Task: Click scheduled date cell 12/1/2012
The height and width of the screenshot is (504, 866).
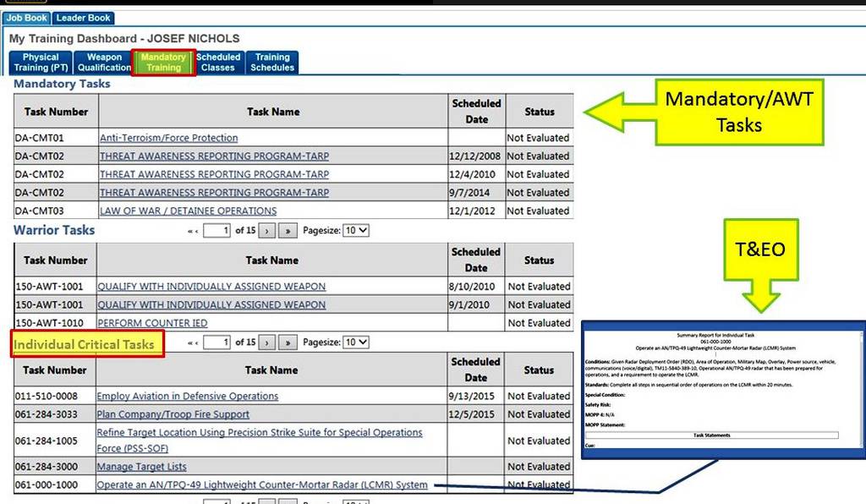Action: (x=476, y=211)
